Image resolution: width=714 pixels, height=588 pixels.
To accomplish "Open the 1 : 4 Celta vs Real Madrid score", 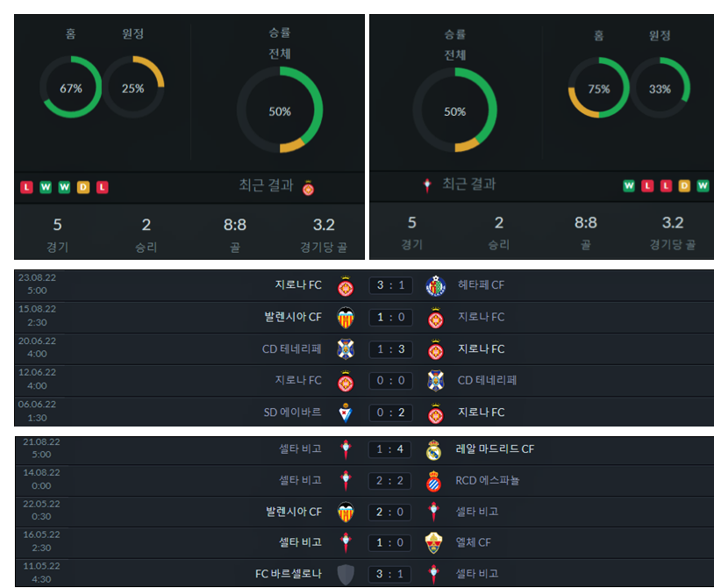I will (389, 449).
